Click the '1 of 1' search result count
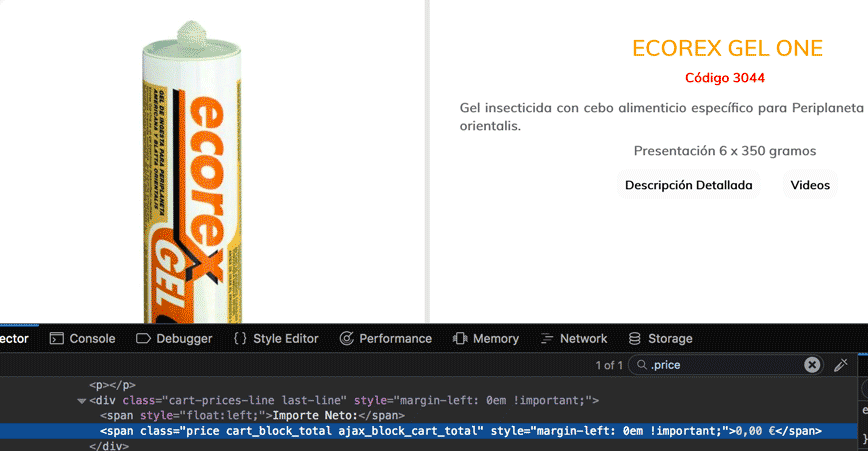Viewport: 868px width, 451px height. (x=609, y=365)
